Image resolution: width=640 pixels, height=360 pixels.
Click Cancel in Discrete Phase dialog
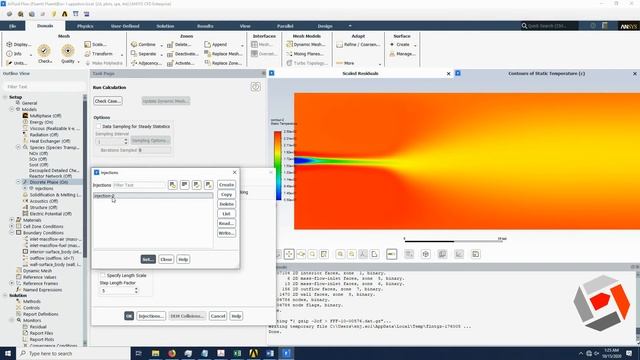(x=218, y=316)
